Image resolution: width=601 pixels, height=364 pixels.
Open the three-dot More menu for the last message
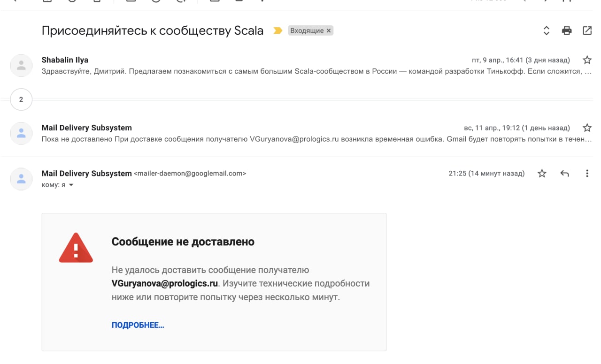pyautogui.click(x=587, y=174)
